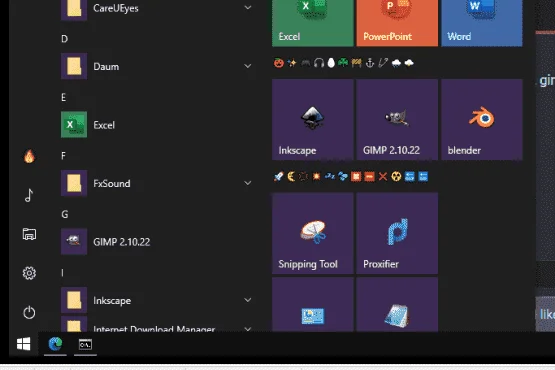Click the emoji group title above the Inkscape tile
555x370 pixels.
(x=344, y=63)
